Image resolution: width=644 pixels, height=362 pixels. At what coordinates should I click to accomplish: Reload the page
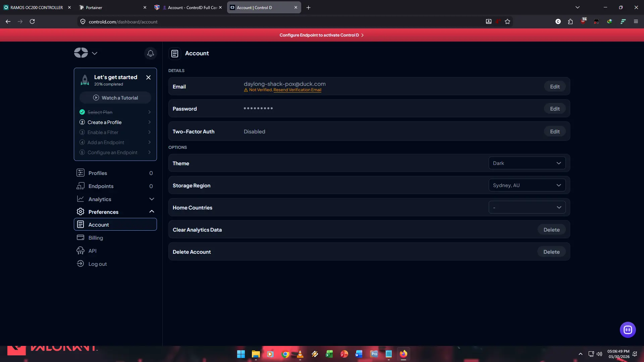tap(32, 21)
